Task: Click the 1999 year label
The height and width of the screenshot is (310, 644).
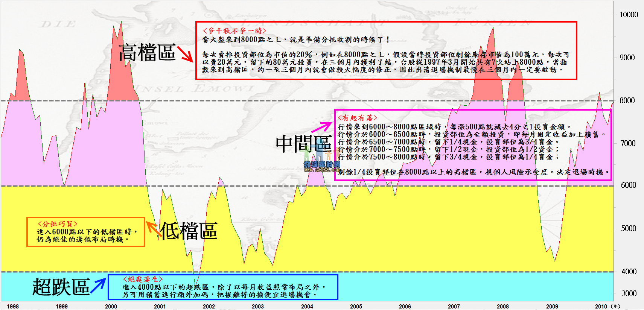Action: 62,306
